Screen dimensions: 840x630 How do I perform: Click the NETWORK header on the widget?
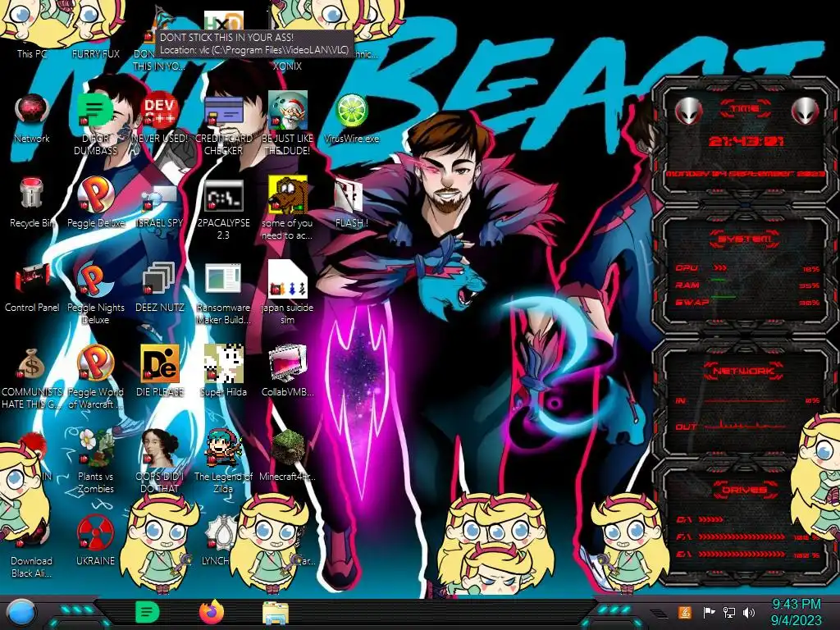coord(745,371)
